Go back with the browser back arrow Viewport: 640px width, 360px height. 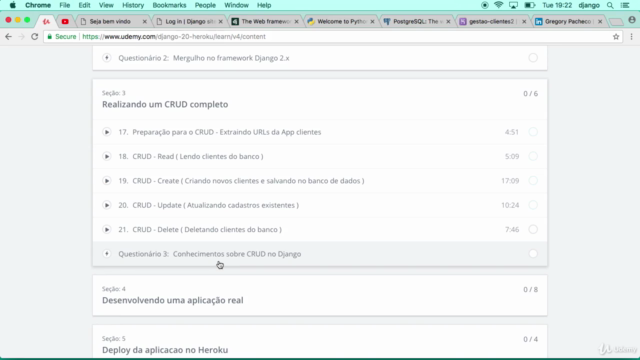click(x=9, y=37)
